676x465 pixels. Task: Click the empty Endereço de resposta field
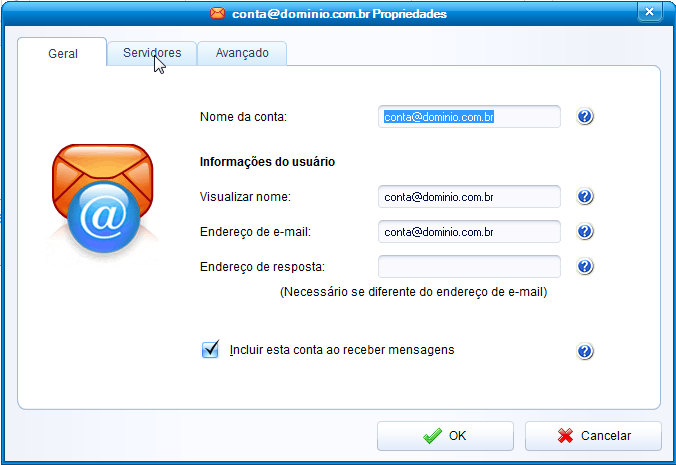[x=469, y=266]
